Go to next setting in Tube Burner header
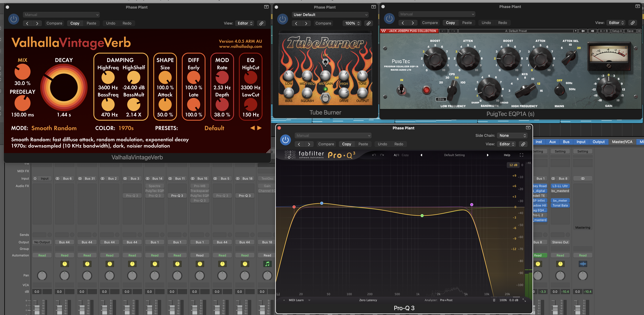 (x=306, y=23)
